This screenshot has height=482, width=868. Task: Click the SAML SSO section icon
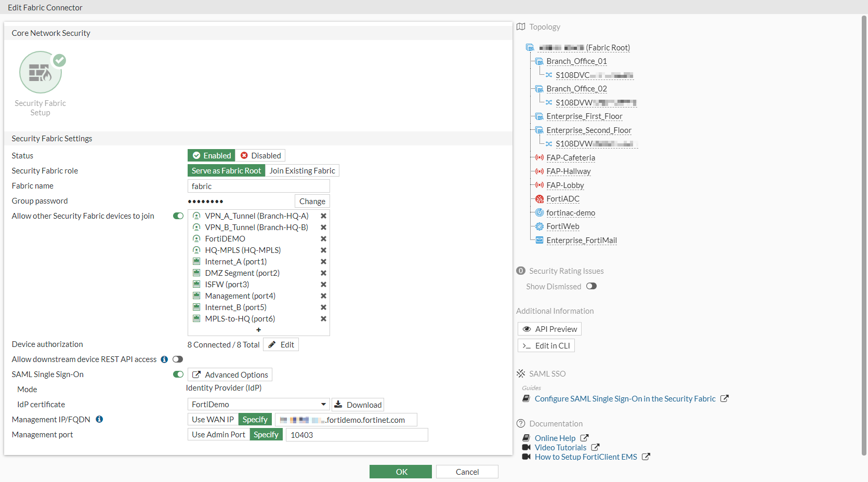521,373
